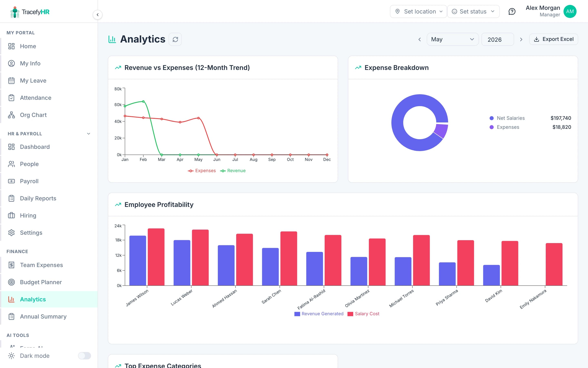This screenshot has height=368, width=588.
Task: Click Sarah Chen's Salary Cost bar
Action: 289,258
